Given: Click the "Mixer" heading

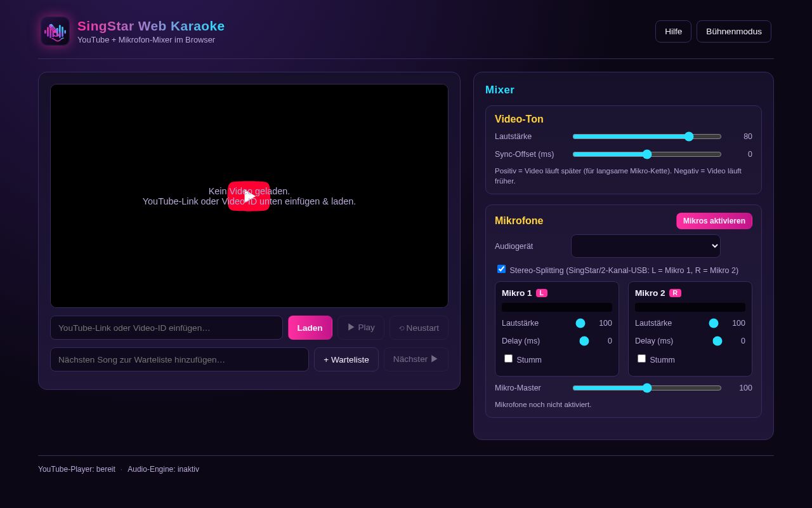Looking at the screenshot, I should click(500, 90).
